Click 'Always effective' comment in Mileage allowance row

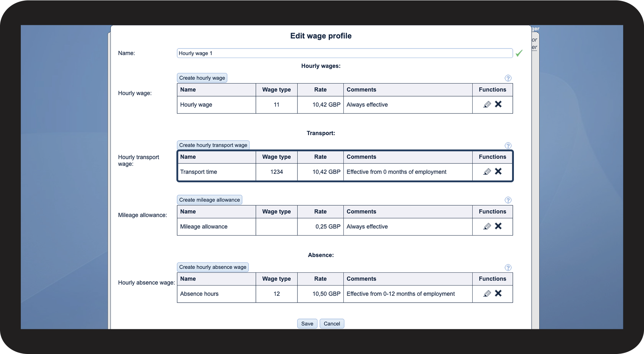coord(367,226)
